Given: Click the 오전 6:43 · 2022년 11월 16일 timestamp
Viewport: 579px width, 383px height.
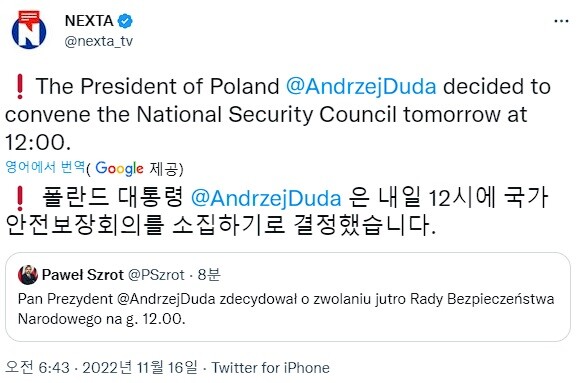Looking at the screenshot, I should 102,367.
